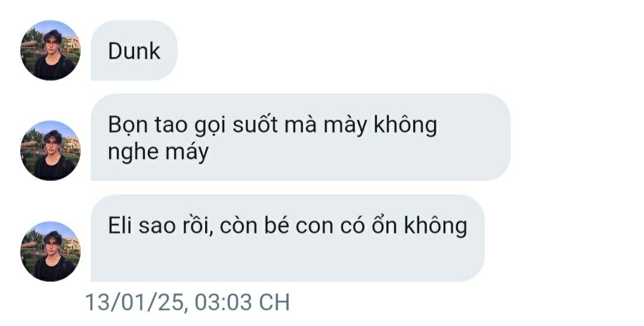This screenshot has width=644, height=326.
Task: Select the 'Dunk' message bubble
Action: click(x=134, y=50)
